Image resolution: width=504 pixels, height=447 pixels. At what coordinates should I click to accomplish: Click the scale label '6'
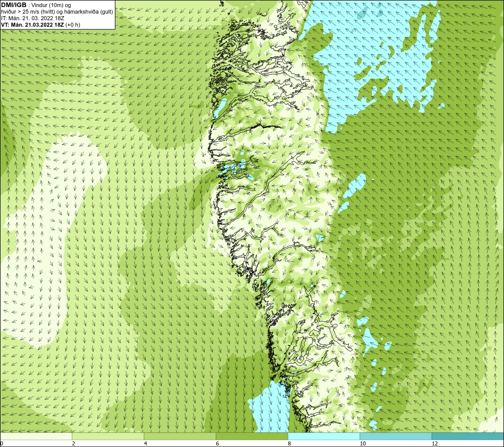[218, 444]
